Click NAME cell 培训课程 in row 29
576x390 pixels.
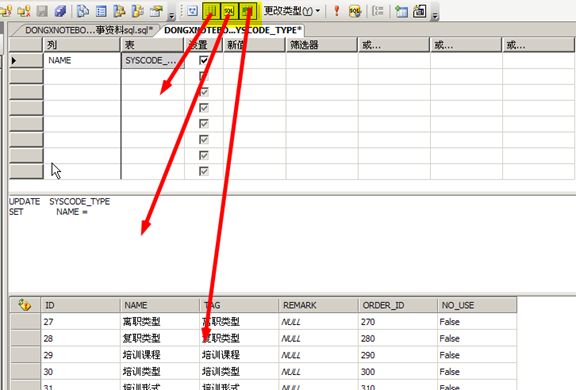[x=160, y=355]
